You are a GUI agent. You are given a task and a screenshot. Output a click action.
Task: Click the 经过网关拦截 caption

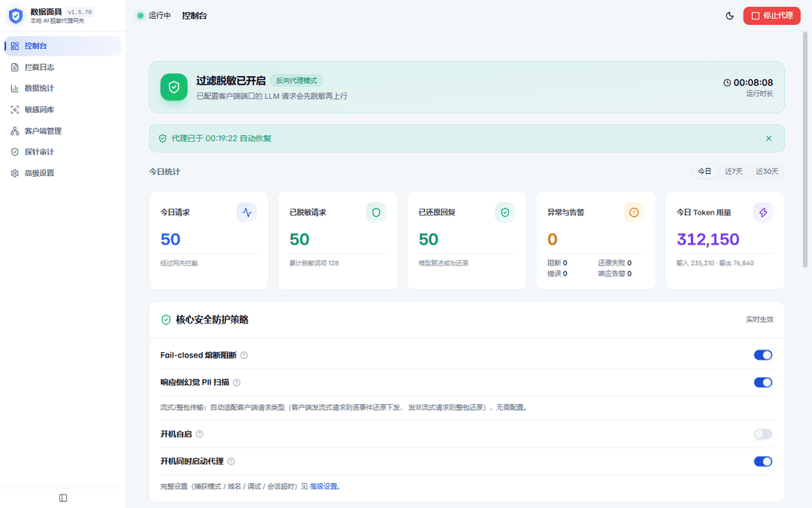[x=179, y=263]
